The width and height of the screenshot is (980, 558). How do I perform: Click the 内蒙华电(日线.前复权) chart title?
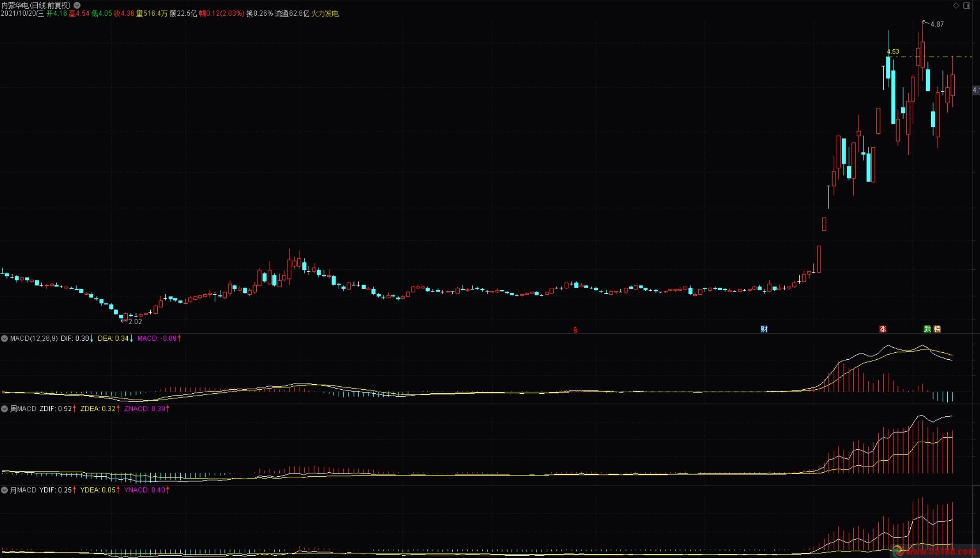click(36, 6)
